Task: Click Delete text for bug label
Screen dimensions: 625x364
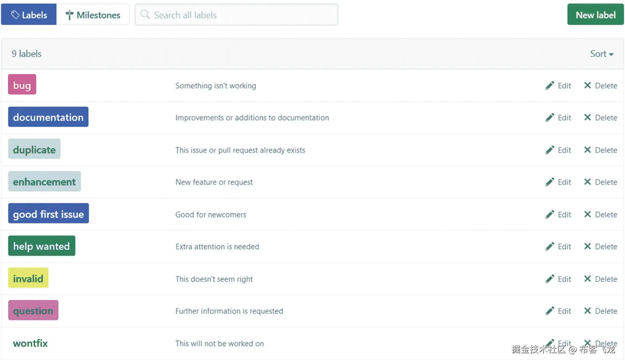Action: click(x=606, y=86)
